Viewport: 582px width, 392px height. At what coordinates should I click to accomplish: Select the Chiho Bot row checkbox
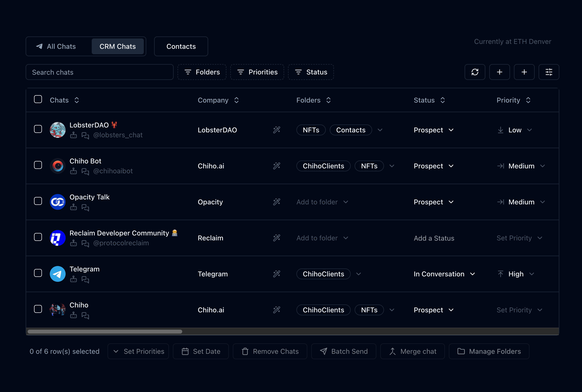(x=38, y=165)
